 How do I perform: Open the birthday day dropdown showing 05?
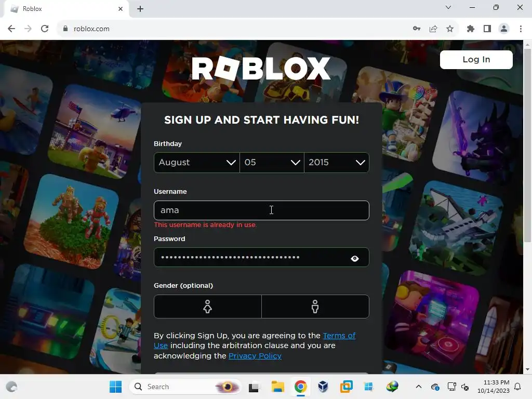point(272,163)
